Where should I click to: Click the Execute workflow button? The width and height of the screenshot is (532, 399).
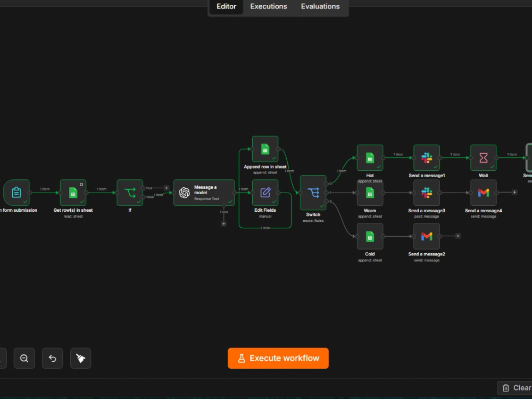pyautogui.click(x=278, y=358)
